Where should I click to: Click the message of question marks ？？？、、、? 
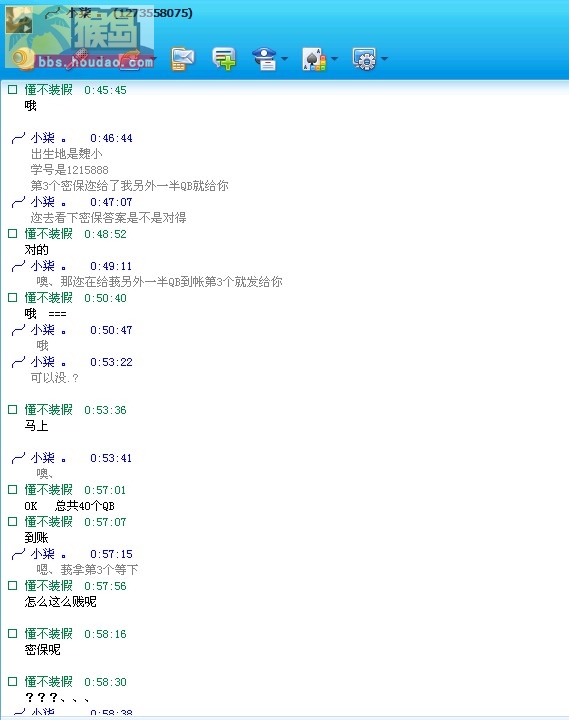57,698
